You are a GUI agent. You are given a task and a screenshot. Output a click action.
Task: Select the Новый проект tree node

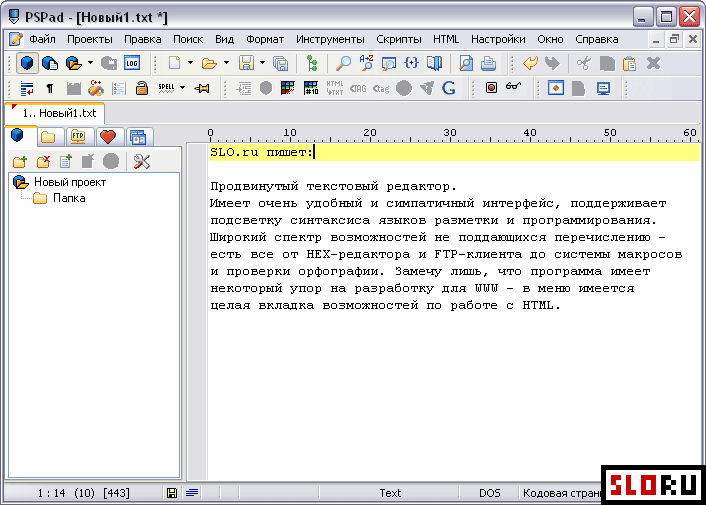(70, 182)
